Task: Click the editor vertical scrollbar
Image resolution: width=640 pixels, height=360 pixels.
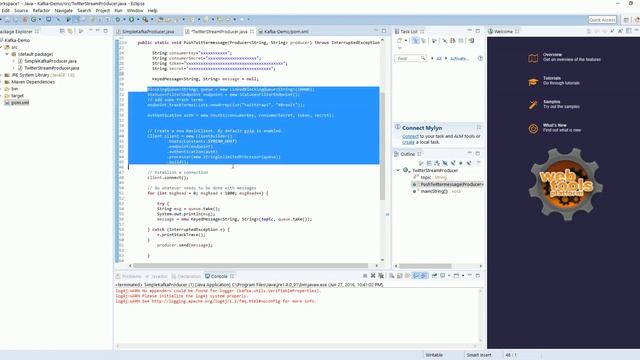Action: (382, 146)
